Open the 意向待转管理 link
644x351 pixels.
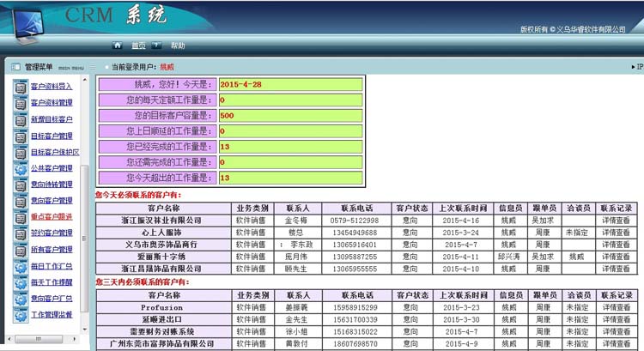pos(52,185)
